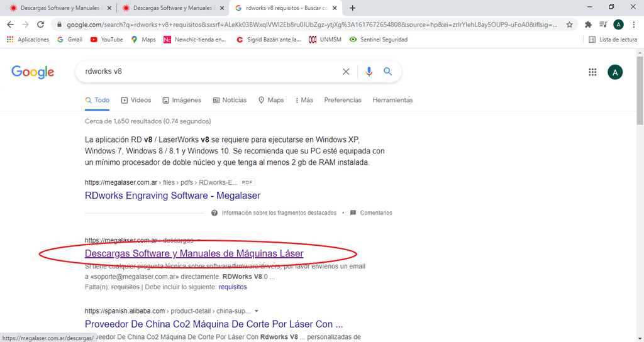Open a new browser tab
644x342 pixels.
coord(352,8)
